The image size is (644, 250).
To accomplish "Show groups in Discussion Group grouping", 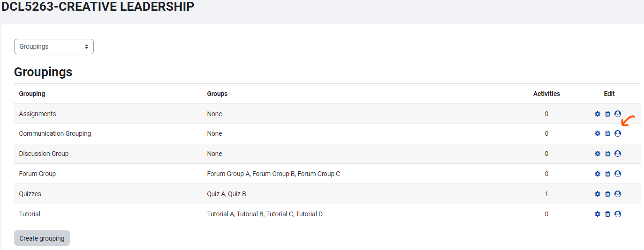I will [618, 154].
